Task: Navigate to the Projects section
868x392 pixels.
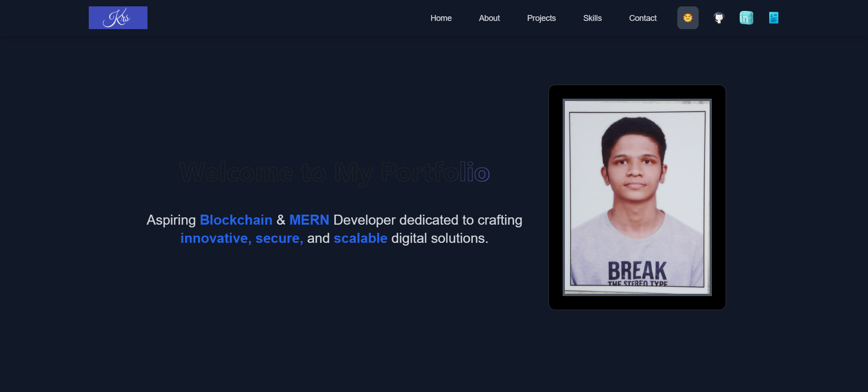Action: [x=541, y=18]
